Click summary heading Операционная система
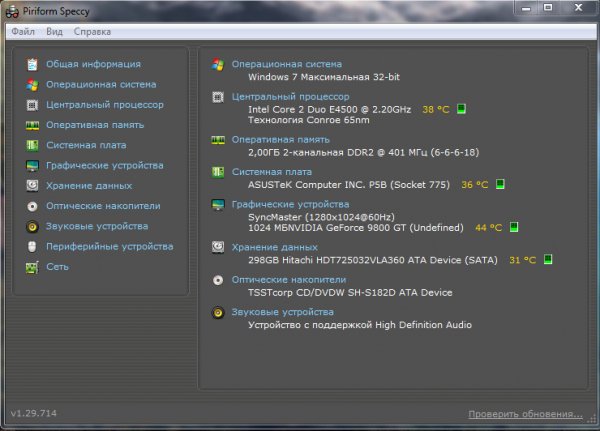 tap(287, 64)
